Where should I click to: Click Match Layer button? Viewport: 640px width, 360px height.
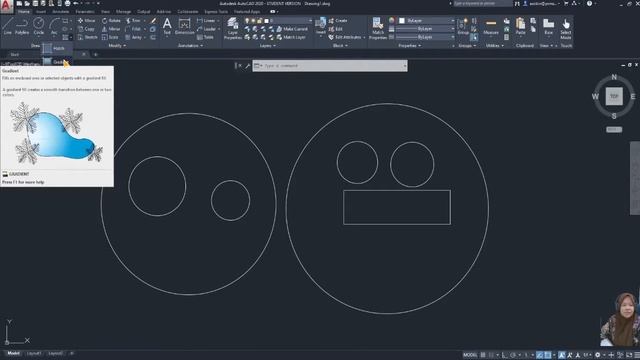pos(291,37)
